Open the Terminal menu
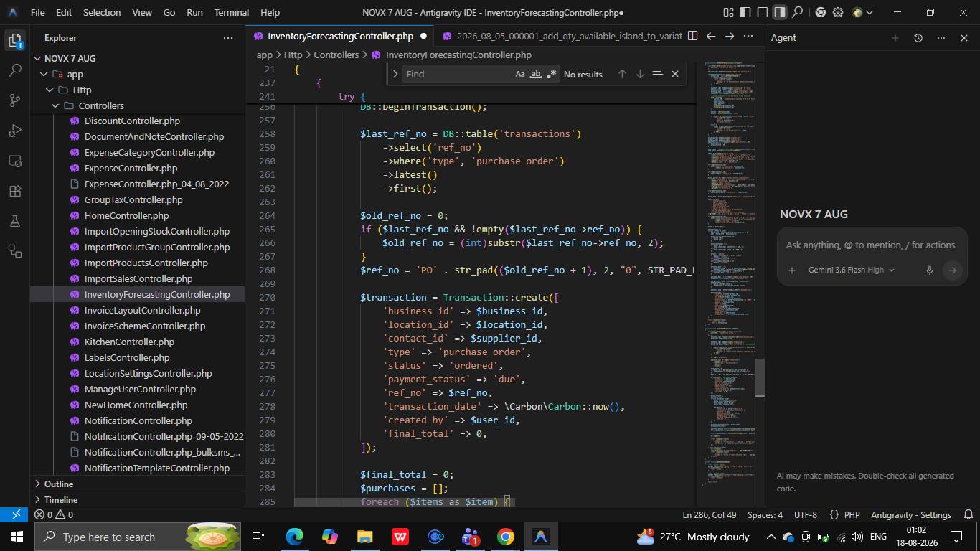The height and width of the screenshot is (551, 980). (232, 12)
